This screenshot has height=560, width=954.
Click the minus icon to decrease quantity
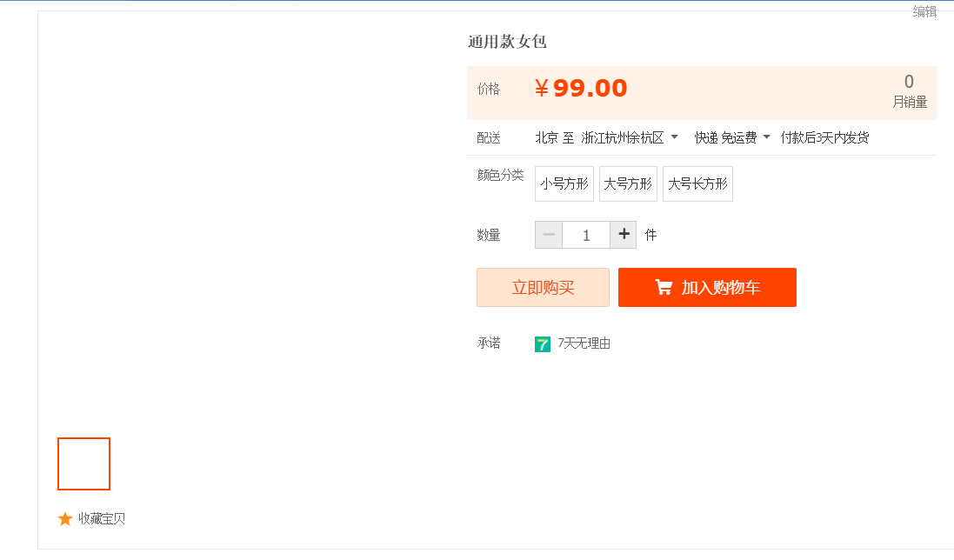point(549,235)
